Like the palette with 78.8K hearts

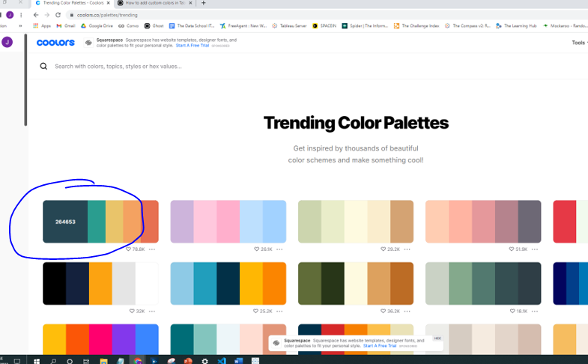129,249
